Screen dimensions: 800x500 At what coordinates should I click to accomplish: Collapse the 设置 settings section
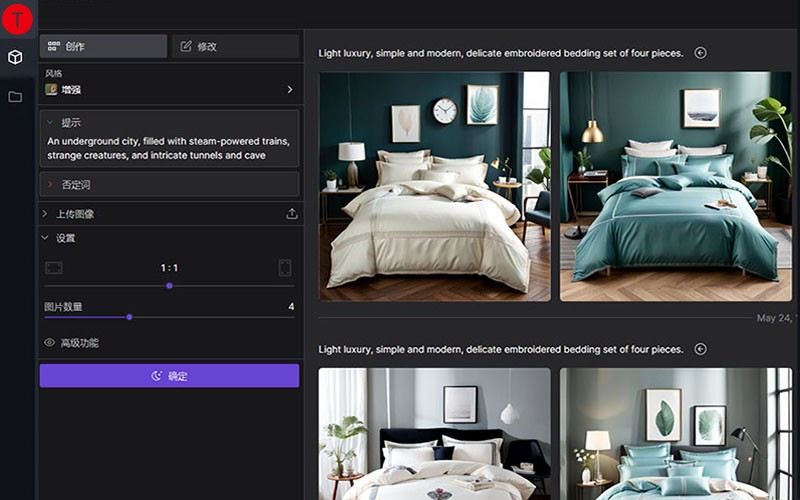(45, 238)
